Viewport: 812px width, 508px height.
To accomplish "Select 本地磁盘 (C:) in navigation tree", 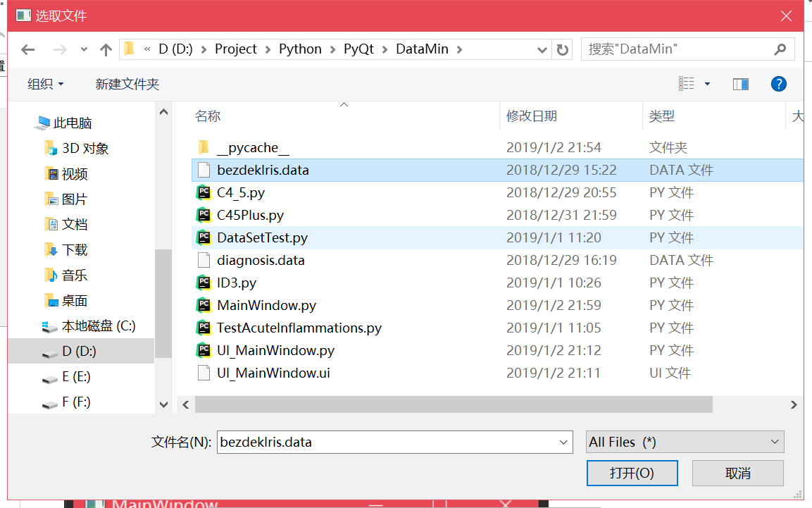I will tap(98, 326).
